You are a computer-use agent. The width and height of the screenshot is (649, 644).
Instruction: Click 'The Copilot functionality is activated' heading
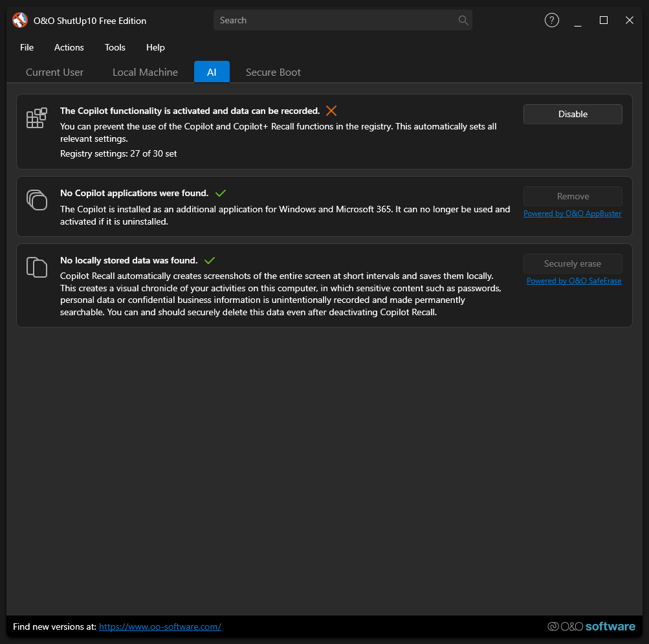pyautogui.click(x=190, y=111)
